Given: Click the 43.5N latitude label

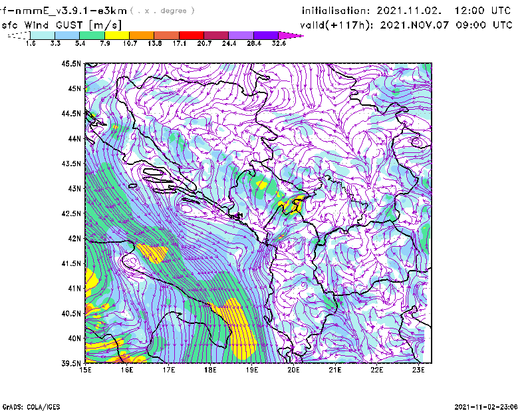Looking at the screenshot, I should [71, 164].
